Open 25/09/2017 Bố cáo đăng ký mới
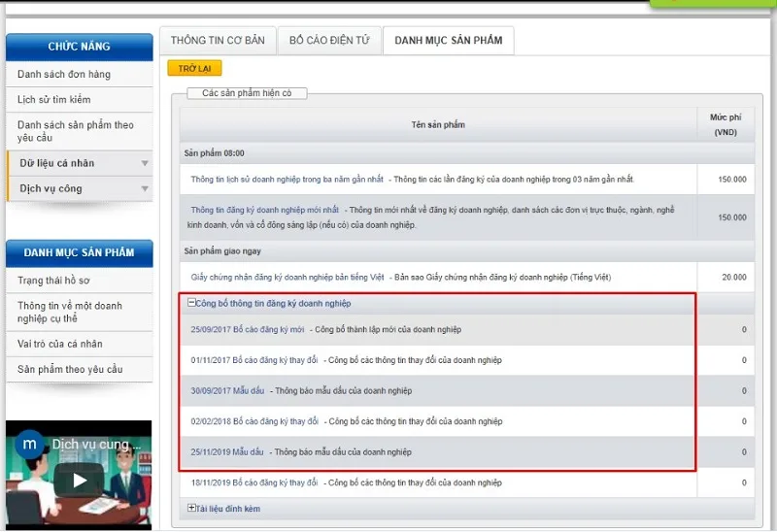 point(248,329)
